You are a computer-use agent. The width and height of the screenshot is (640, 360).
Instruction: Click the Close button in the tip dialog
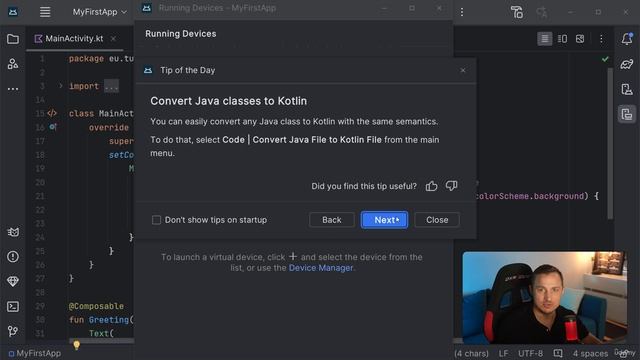click(x=437, y=220)
